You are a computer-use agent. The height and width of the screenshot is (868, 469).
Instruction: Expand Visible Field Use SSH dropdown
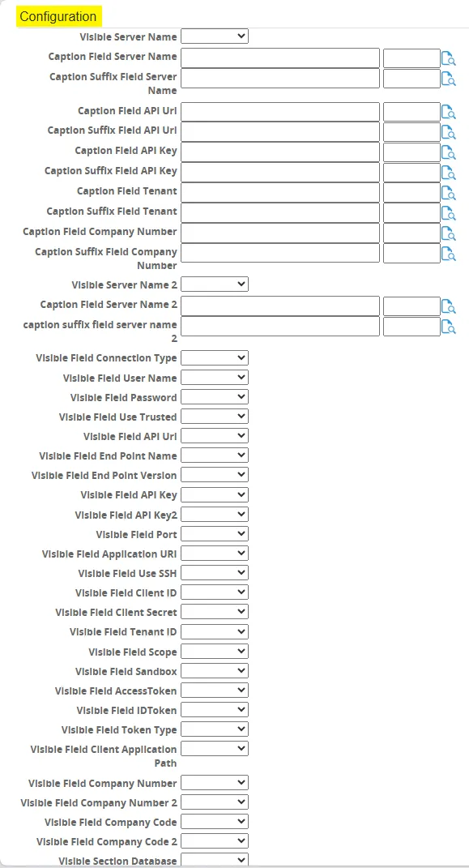coord(215,572)
